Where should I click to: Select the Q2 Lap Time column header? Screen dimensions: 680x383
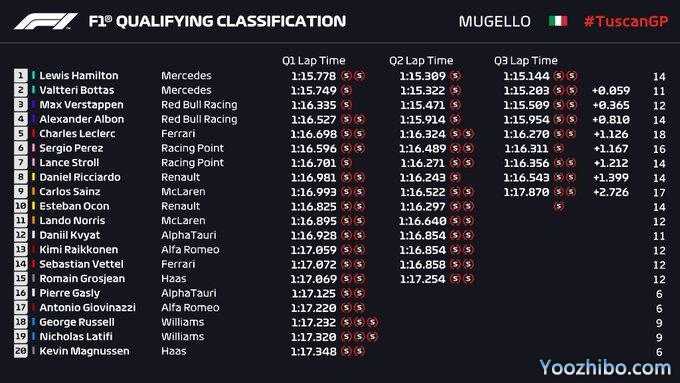coord(421,61)
